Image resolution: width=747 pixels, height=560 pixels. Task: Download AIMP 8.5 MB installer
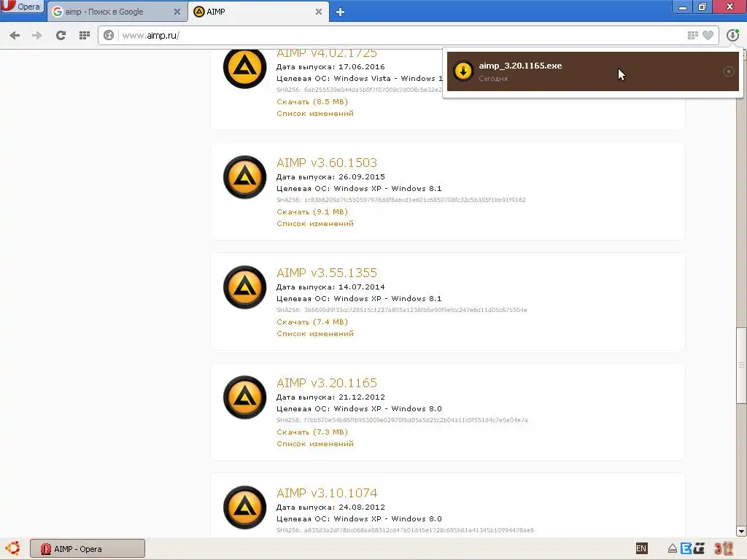pos(312,101)
